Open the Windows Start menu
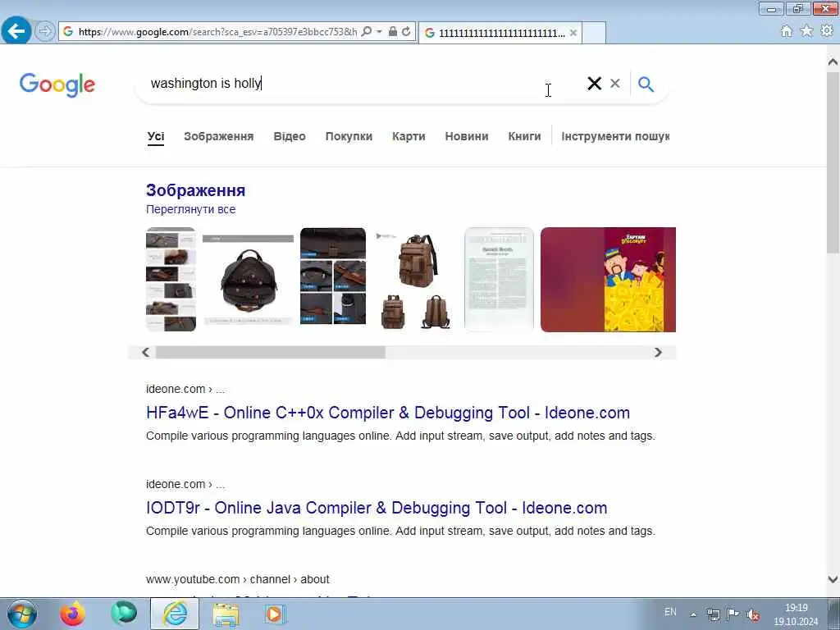 point(22,614)
